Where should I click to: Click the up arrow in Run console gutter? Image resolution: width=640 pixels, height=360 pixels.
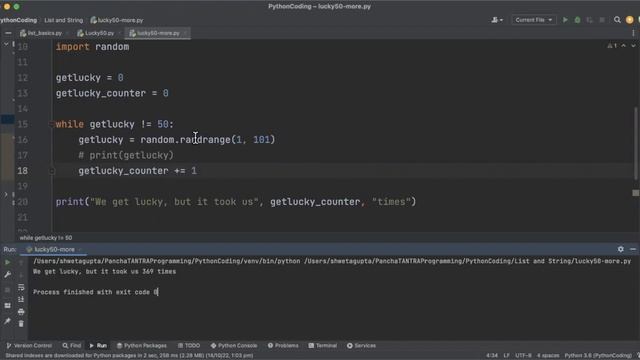(21, 262)
